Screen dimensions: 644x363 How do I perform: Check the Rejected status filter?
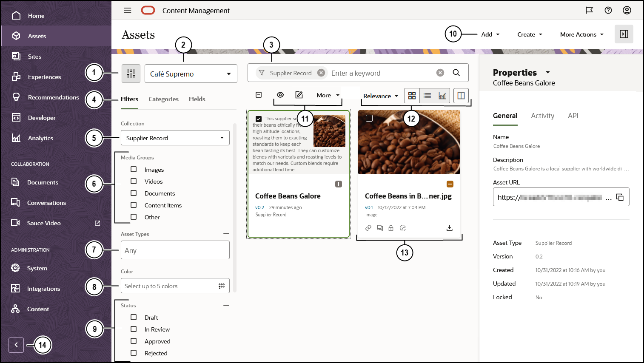coord(134,353)
